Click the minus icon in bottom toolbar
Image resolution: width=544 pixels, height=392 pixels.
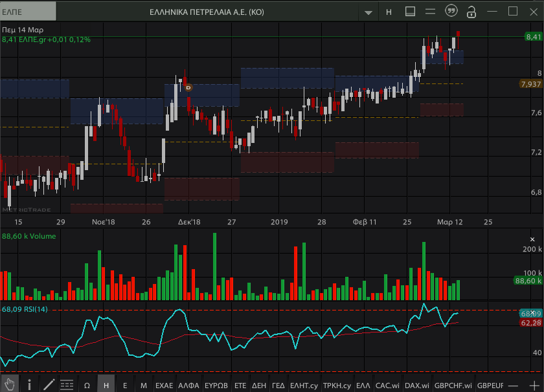point(513,386)
